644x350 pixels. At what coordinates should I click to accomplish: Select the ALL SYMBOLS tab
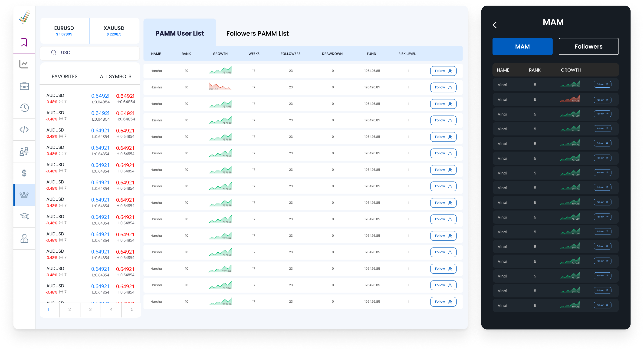[115, 76]
